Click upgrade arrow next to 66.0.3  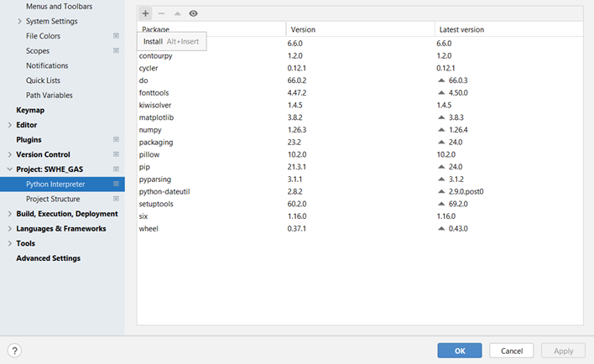pos(441,81)
